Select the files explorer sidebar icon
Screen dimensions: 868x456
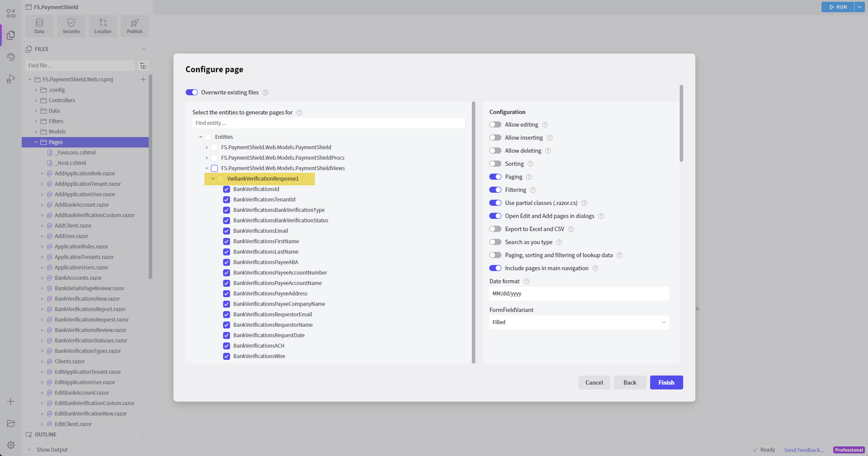(11, 35)
